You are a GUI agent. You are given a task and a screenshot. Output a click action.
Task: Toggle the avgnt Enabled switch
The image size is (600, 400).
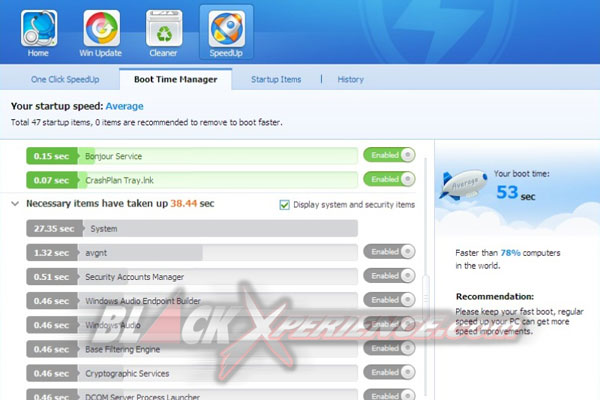coord(389,251)
